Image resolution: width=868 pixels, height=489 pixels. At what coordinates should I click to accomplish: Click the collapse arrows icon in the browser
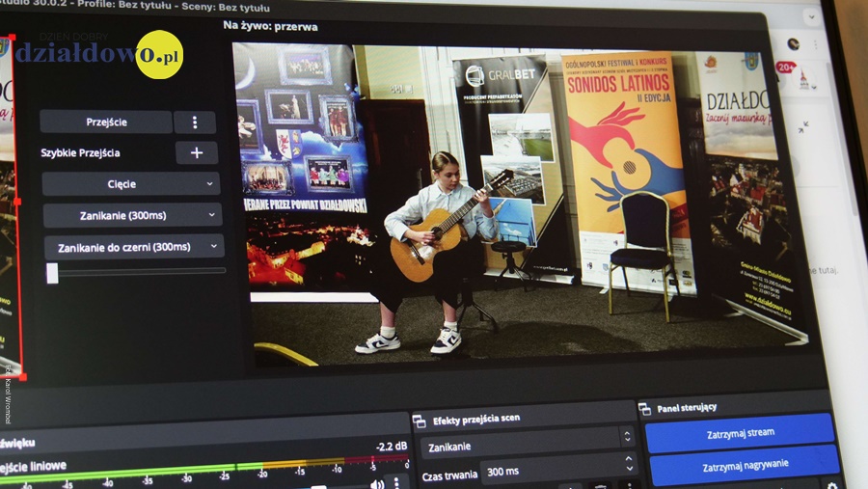802,127
